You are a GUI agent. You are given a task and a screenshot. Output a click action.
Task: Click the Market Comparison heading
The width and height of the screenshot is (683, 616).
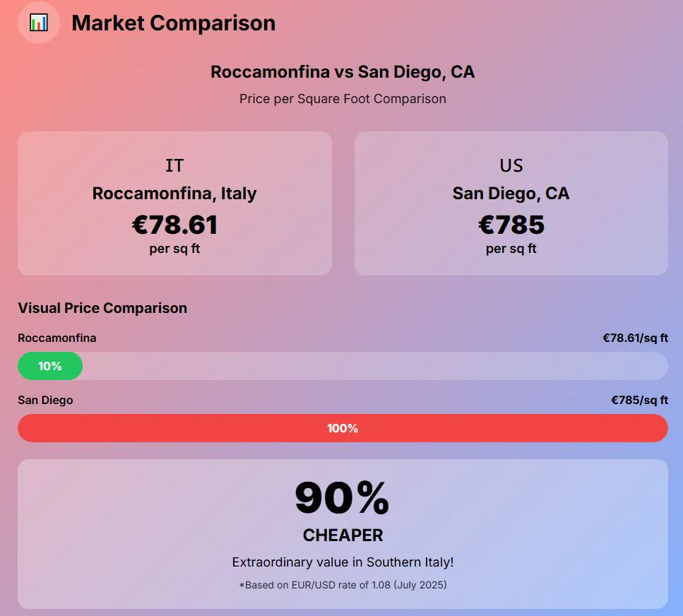pyautogui.click(x=173, y=23)
